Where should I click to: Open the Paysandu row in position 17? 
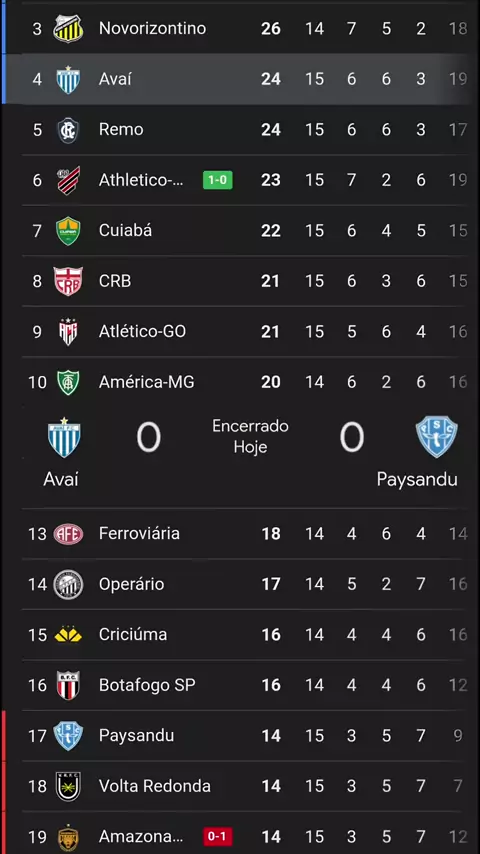pyautogui.click(x=245, y=736)
